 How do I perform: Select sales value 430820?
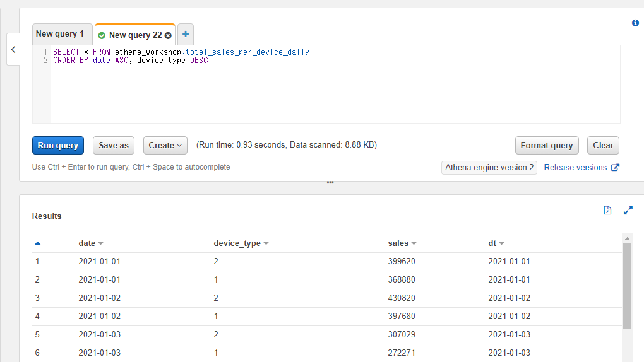[x=402, y=298]
